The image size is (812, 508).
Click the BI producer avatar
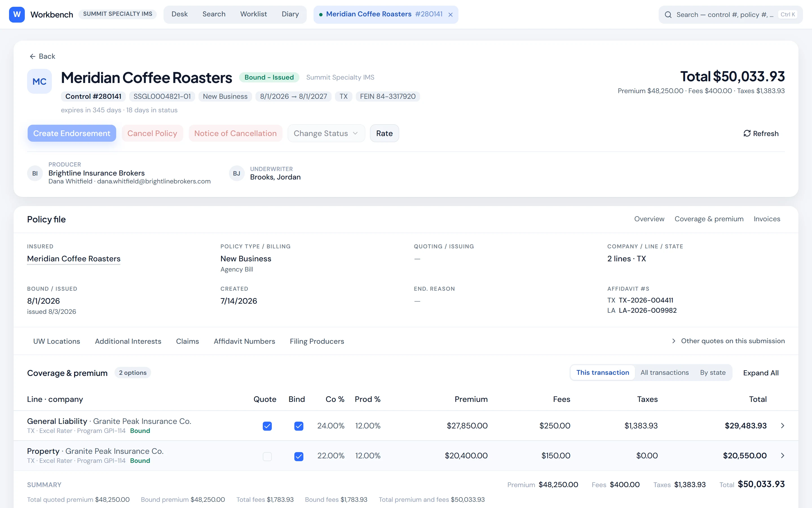[x=35, y=173]
